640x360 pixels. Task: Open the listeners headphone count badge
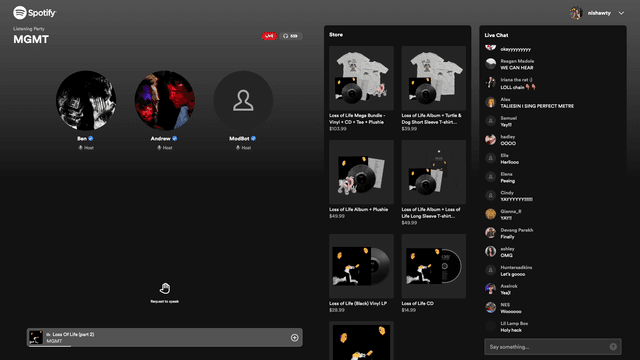pos(291,36)
